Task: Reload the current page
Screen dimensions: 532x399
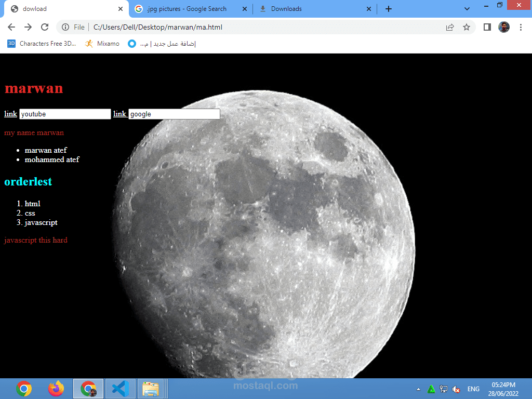Action: (45, 27)
